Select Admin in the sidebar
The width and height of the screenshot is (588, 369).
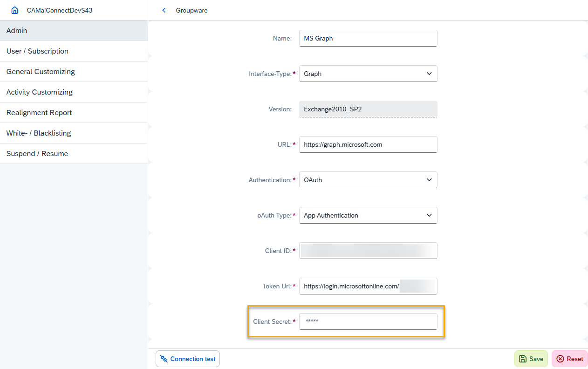tap(74, 31)
